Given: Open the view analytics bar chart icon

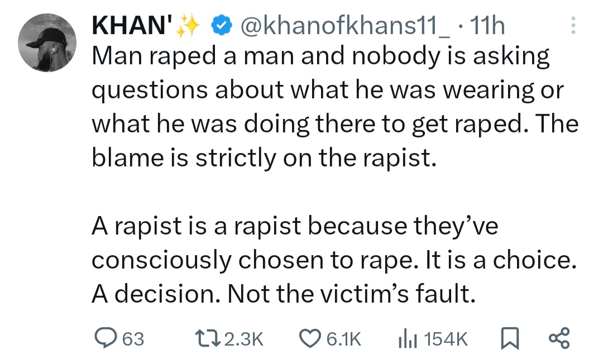Looking at the screenshot, I should point(406,338).
